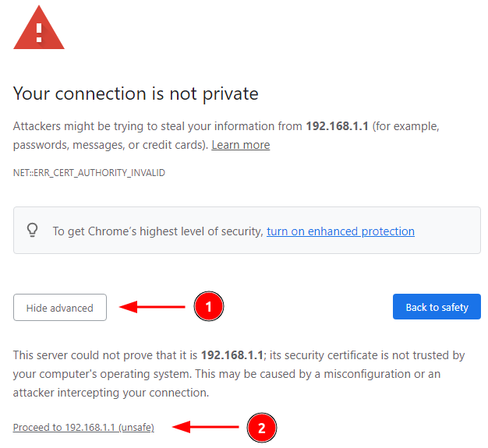The height and width of the screenshot is (448, 488).
Task: Proceed to 192.168.1.1 (unsafe)
Action: [83, 428]
